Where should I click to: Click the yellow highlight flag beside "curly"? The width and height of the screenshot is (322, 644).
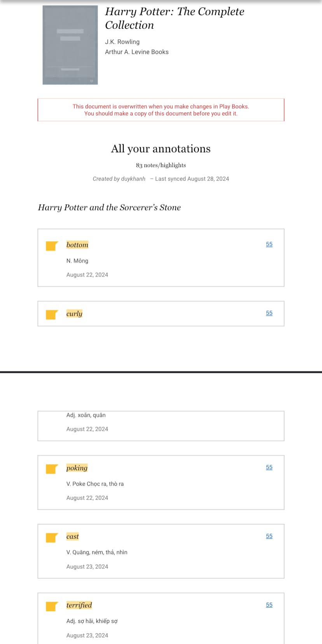coord(52,315)
